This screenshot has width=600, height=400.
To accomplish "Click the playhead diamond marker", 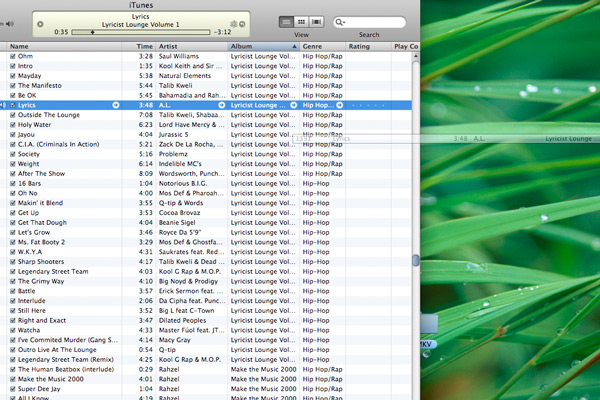I will tap(92, 32).
